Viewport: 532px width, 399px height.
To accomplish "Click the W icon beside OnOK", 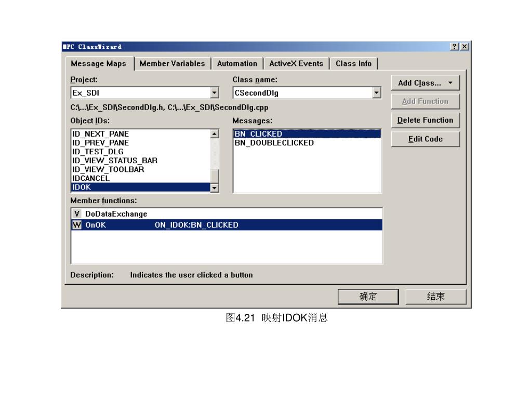I will click(77, 225).
